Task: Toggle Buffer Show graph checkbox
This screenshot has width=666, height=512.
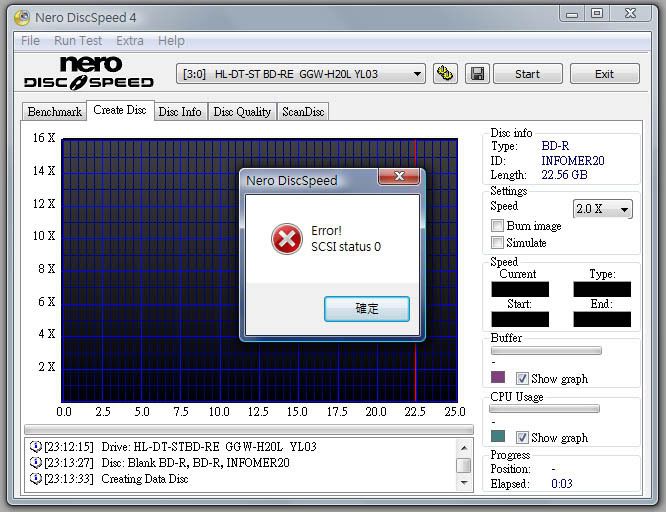Action: [522, 378]
